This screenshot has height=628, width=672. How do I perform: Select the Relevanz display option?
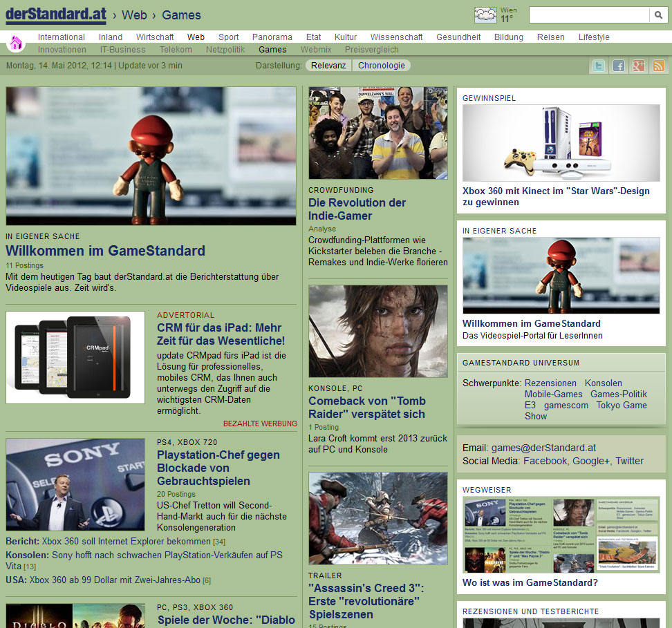click(329, 66)
